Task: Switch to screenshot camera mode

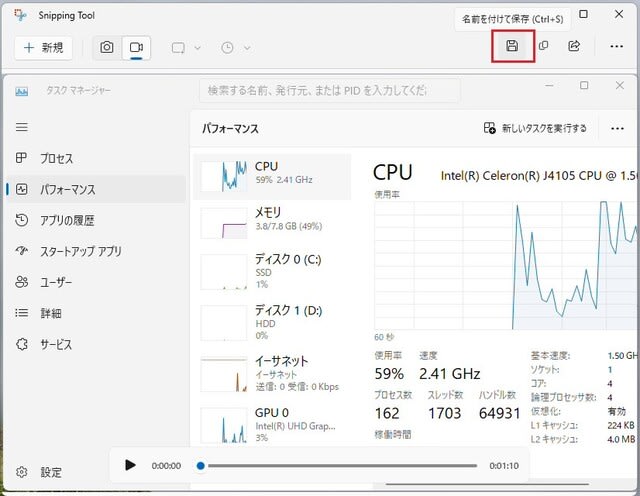Action: click(107, 48)
